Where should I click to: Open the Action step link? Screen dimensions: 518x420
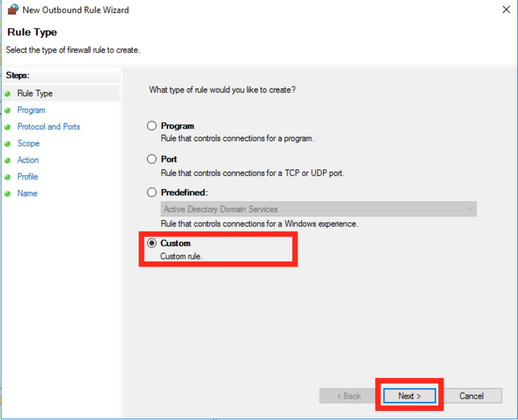28,160
